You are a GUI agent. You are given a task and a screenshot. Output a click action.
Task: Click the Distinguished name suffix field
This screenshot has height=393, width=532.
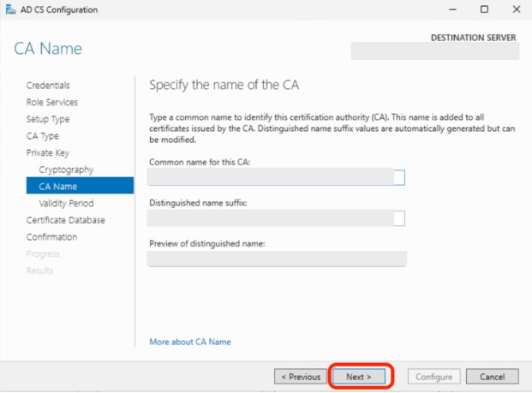[276, 218]
